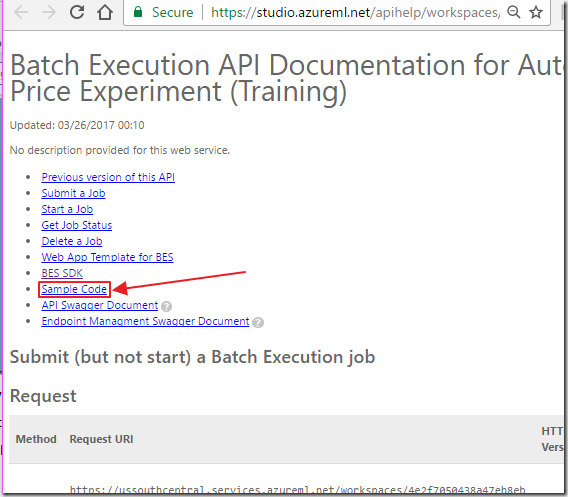Go to Delete a Job link

point(72,241)
